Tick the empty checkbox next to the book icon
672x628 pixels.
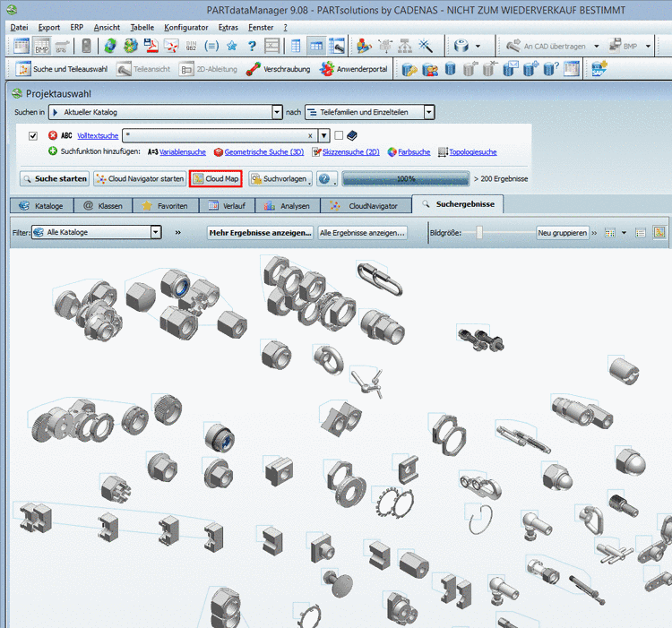click(339, 135)
